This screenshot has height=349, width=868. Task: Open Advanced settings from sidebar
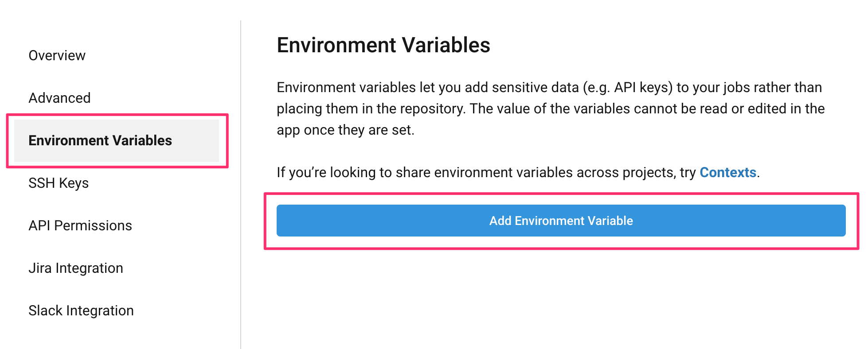pyautogui.click(x=59, y=98)
